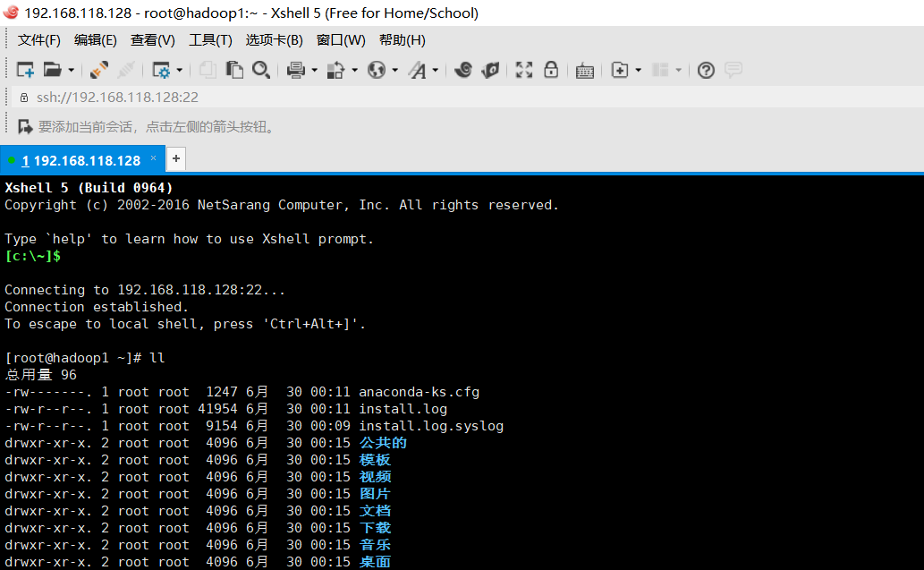Screen dimensions: 924x570
Task: Expand the file transfer dropdown arrow
Action: click(355, 70)
